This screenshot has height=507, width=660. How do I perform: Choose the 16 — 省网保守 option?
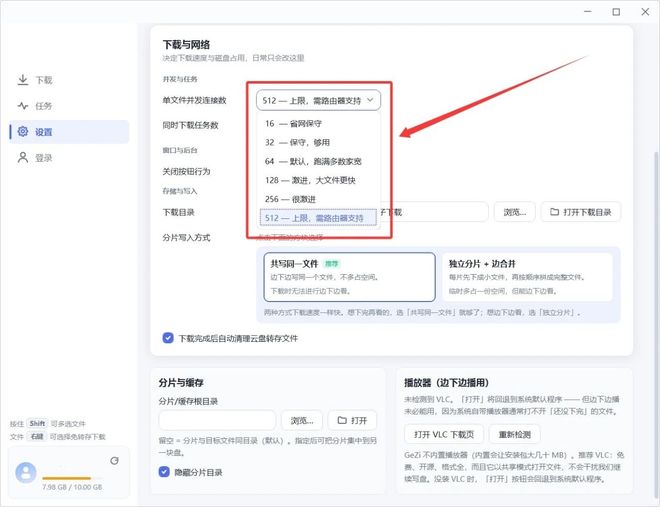click(x=318, y=124)
